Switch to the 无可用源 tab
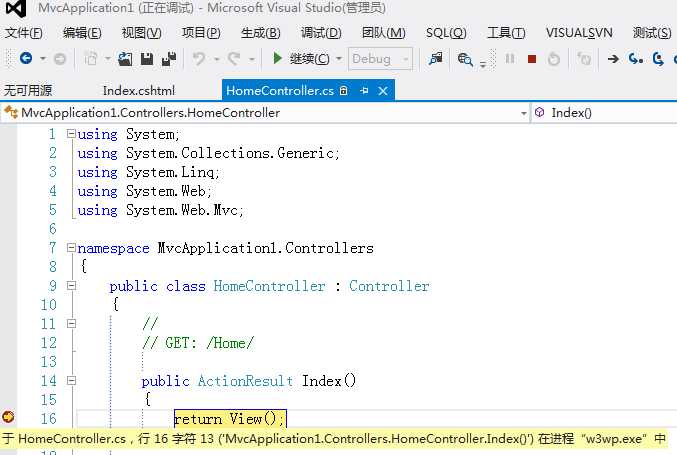This screenshot has height=455, width=677. [x=28, y=91]
